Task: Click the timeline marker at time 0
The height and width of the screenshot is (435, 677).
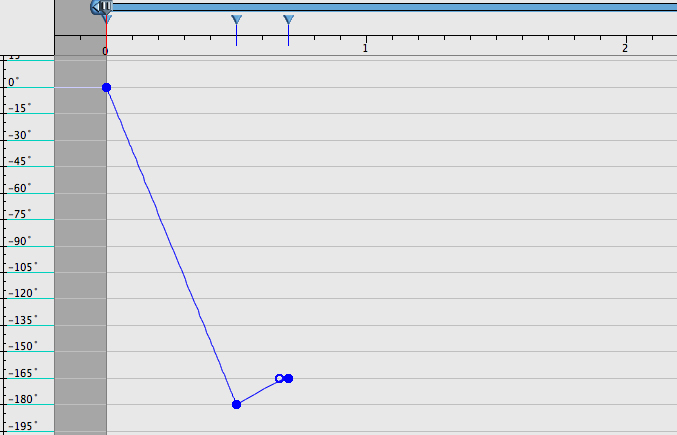Action: pyautogui.click(x=106, y=19)
